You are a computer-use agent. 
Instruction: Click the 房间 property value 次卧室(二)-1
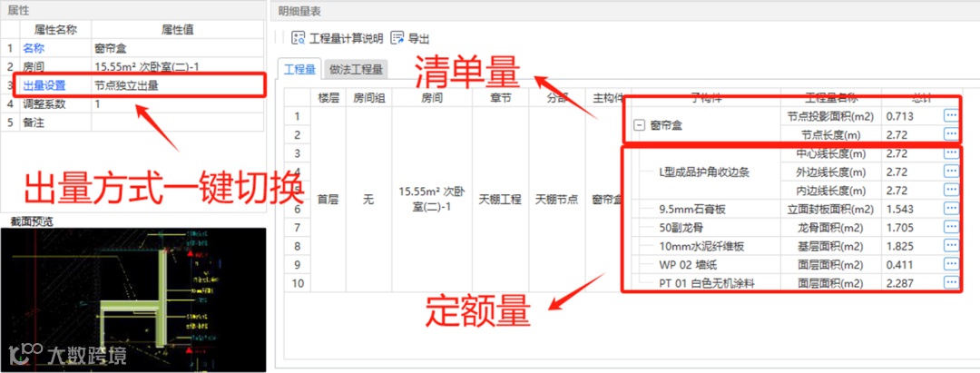(x=178, y=66)
